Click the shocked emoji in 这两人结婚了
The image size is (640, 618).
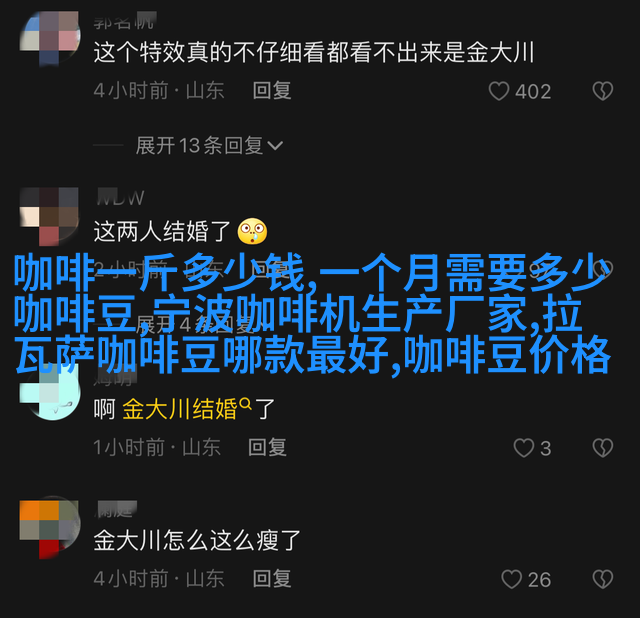click(252, 231)
